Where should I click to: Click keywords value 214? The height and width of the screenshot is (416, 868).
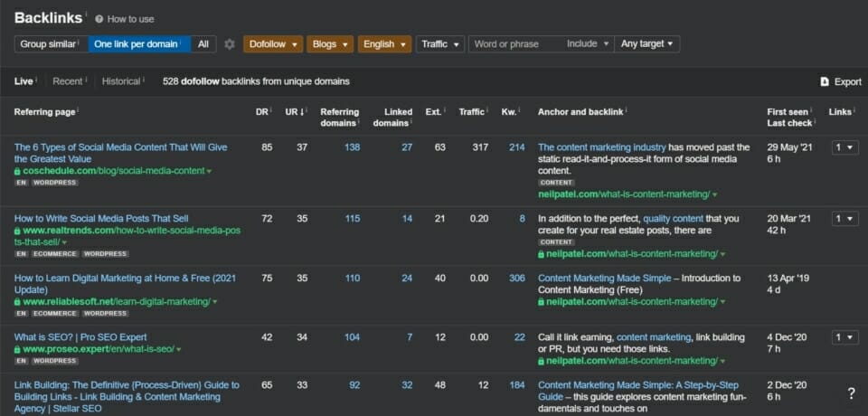click(x=516, y=147)
